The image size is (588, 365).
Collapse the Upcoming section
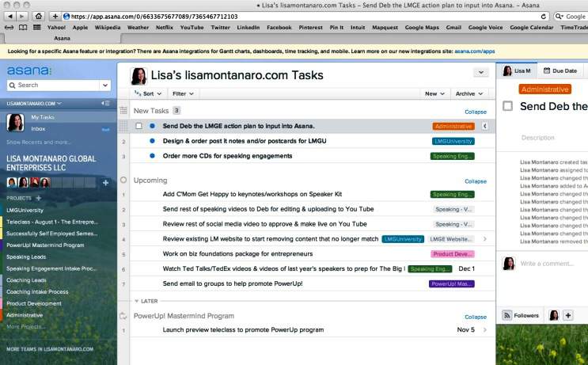476,181
